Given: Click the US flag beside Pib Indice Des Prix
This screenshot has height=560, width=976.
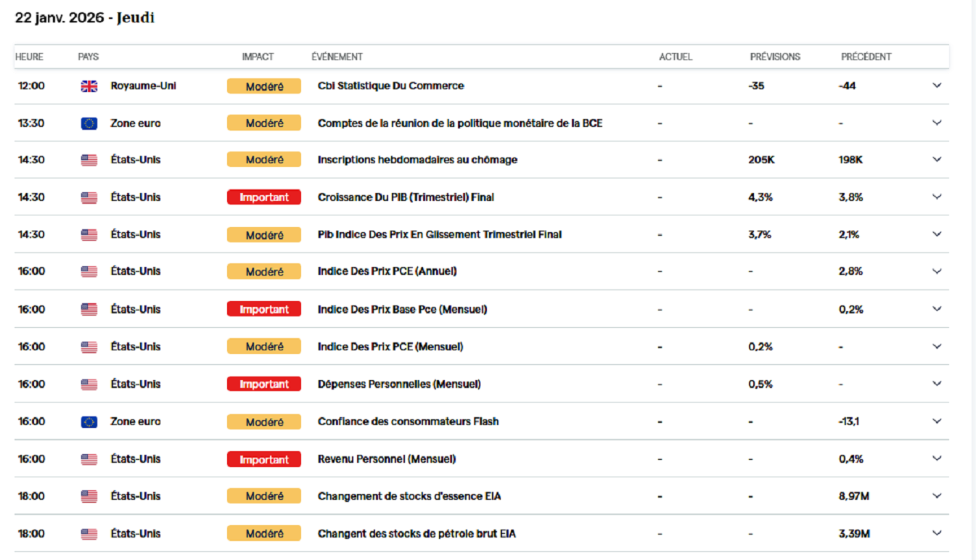Looking at the screenshot, I should (x=89, y=235).
